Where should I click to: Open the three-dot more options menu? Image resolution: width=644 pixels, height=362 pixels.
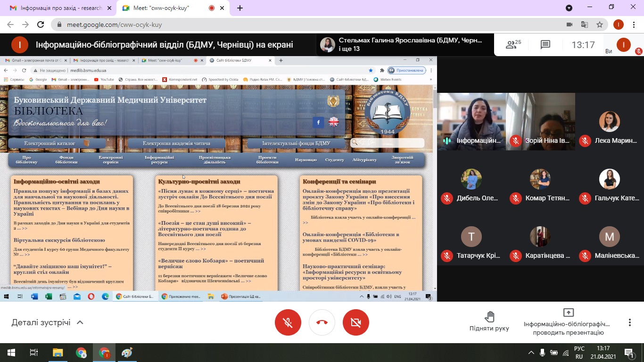(629, 322)
